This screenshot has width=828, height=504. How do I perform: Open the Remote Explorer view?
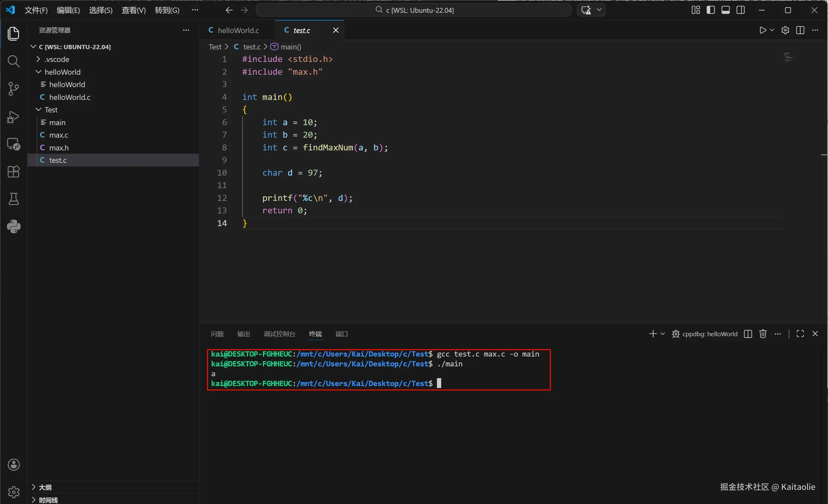tap(13, 144)
